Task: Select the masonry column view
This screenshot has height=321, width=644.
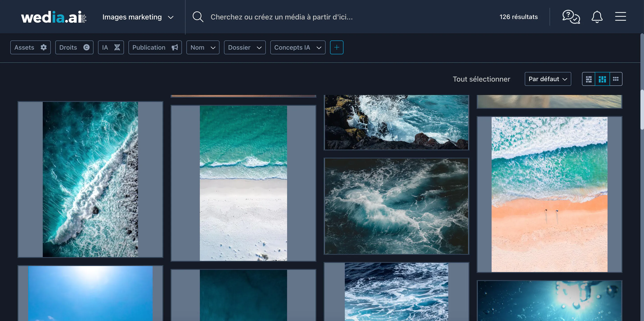Action: (602, 79)
